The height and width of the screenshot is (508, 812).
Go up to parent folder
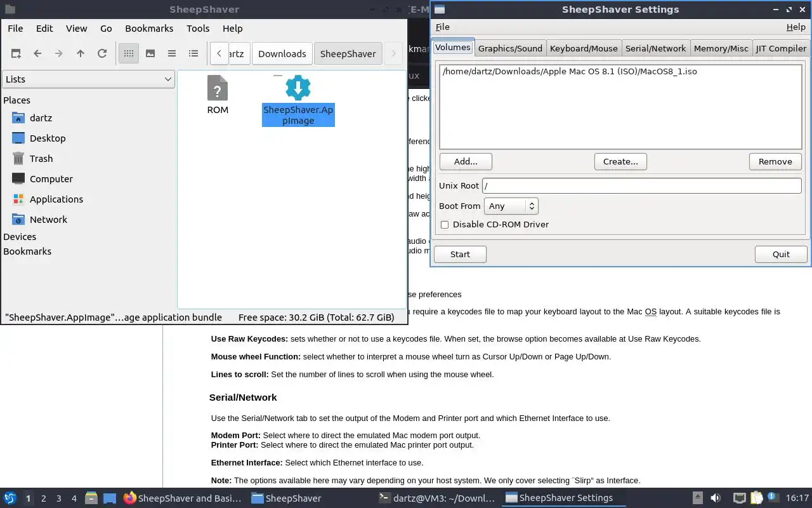tap(81, 53)
